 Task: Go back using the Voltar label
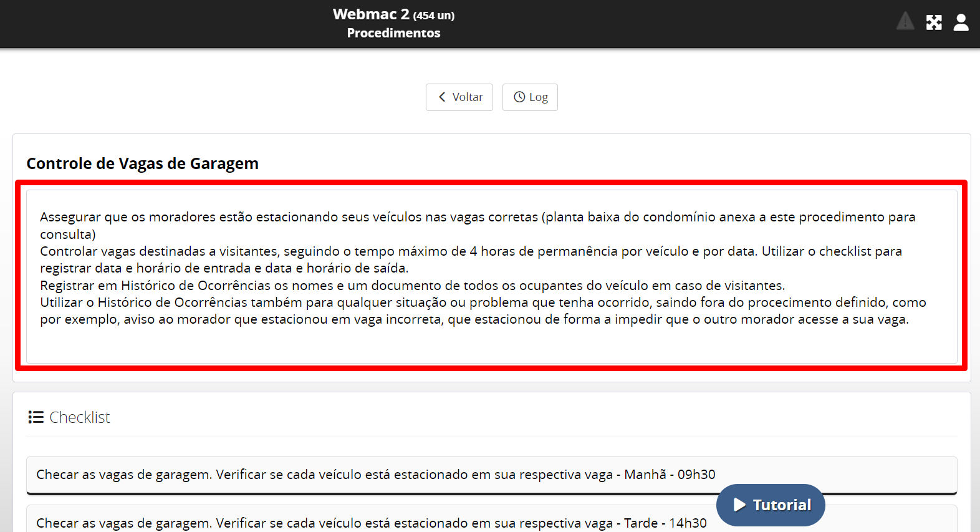pyautogui.click(x=468, y=97)
